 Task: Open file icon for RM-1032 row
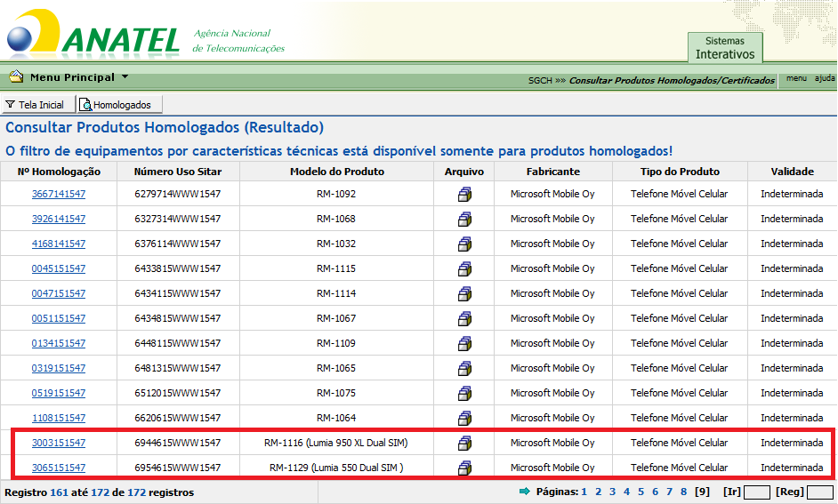tap(464, 244)
